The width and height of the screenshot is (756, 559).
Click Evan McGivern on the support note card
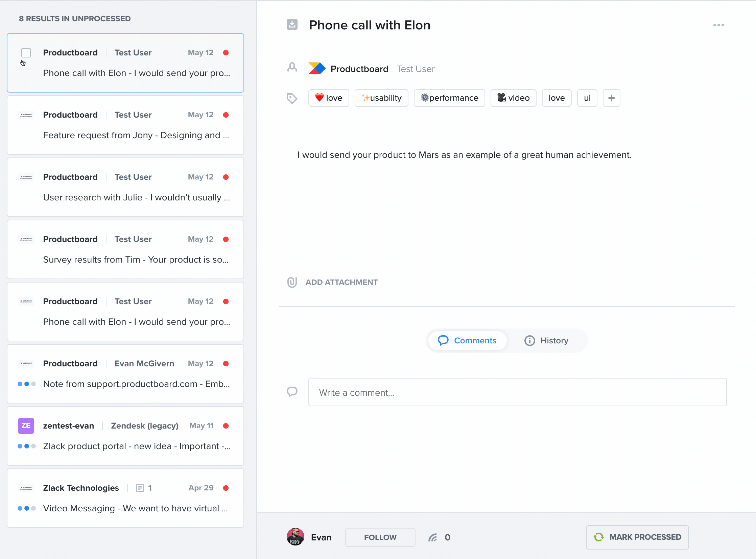[x=144, y=363]
